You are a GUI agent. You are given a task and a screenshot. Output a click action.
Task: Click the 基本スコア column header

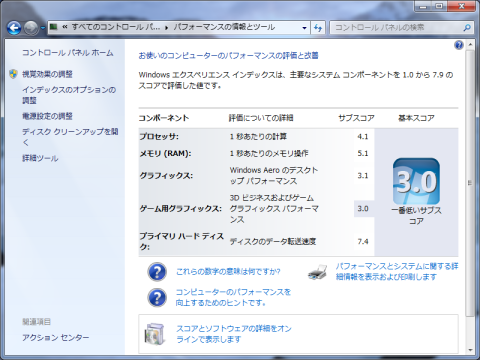pos(416,118)
